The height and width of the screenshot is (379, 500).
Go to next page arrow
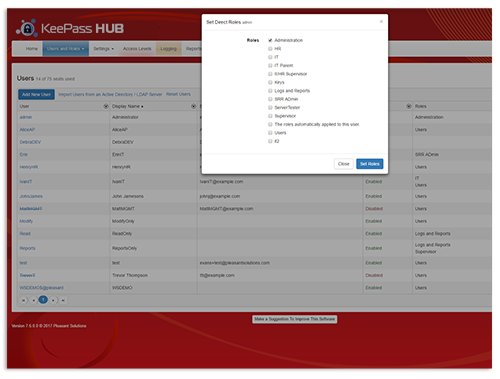click(x=53, y=300)
